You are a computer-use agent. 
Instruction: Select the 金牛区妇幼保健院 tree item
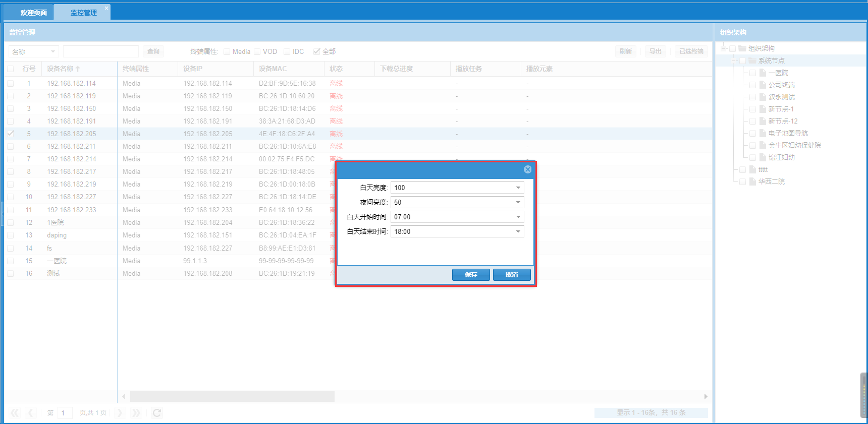click(x=794, y=145)
